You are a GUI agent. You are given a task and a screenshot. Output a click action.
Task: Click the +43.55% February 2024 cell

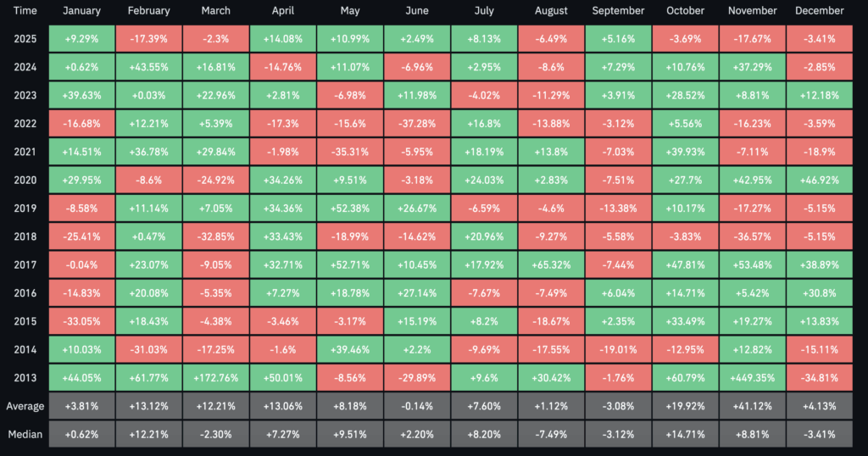(x=148, y=67)
